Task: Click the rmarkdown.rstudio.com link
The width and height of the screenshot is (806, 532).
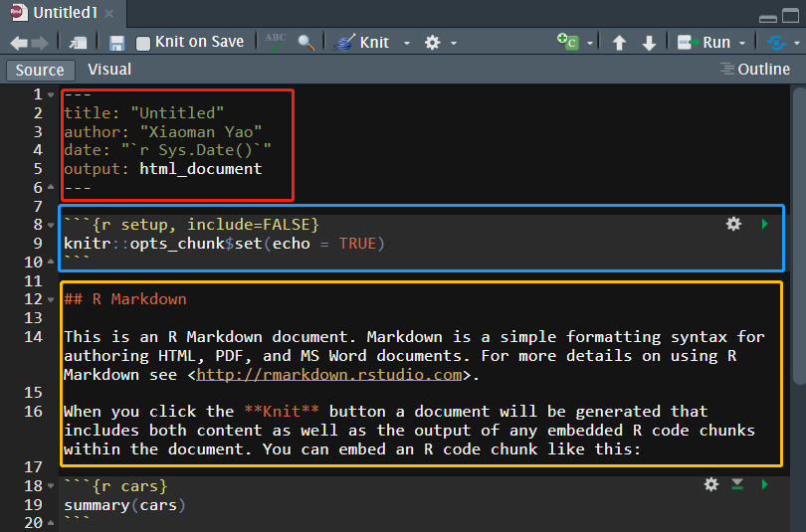Action: (329, 375)
